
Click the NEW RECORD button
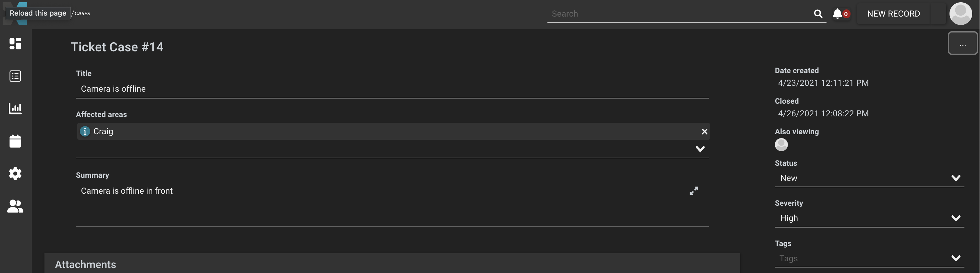click(893, 14)
